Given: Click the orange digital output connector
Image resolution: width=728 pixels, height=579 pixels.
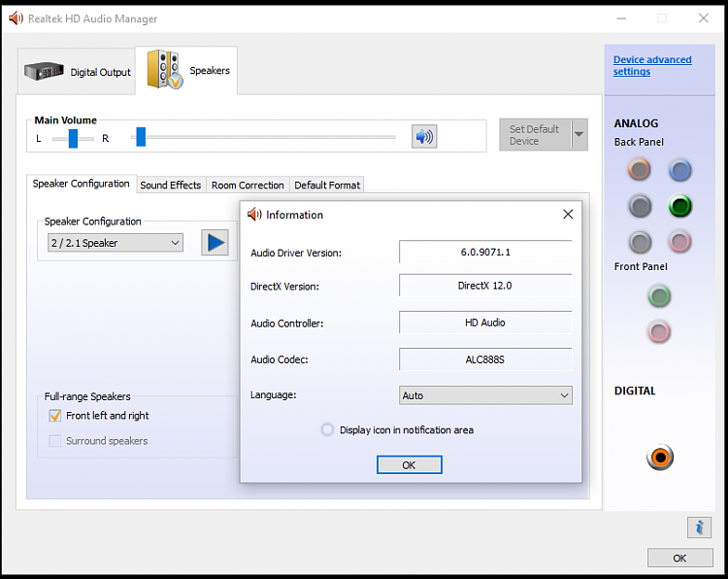Looking at the screenshot, I should tap(660, 457).
